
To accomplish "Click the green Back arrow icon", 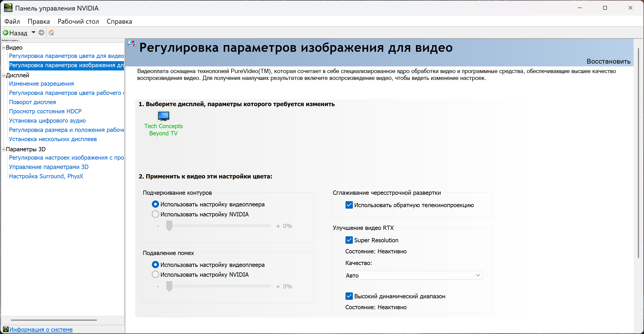I will tap(6, 33).
